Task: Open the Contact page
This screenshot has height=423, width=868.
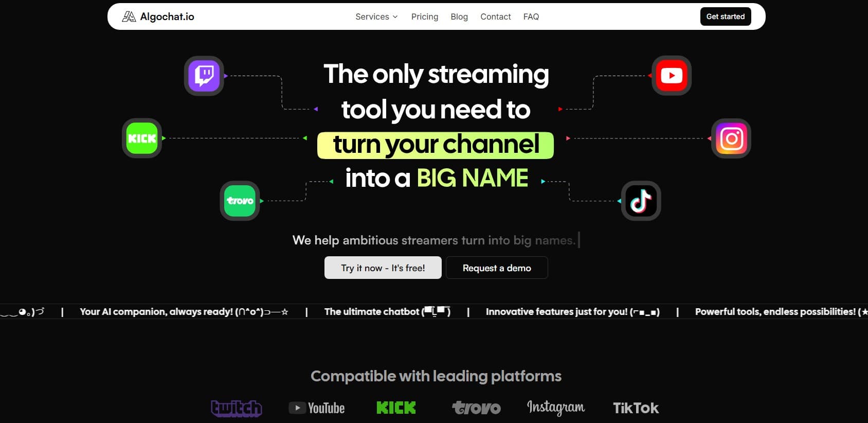Action: tap(496, 16)
